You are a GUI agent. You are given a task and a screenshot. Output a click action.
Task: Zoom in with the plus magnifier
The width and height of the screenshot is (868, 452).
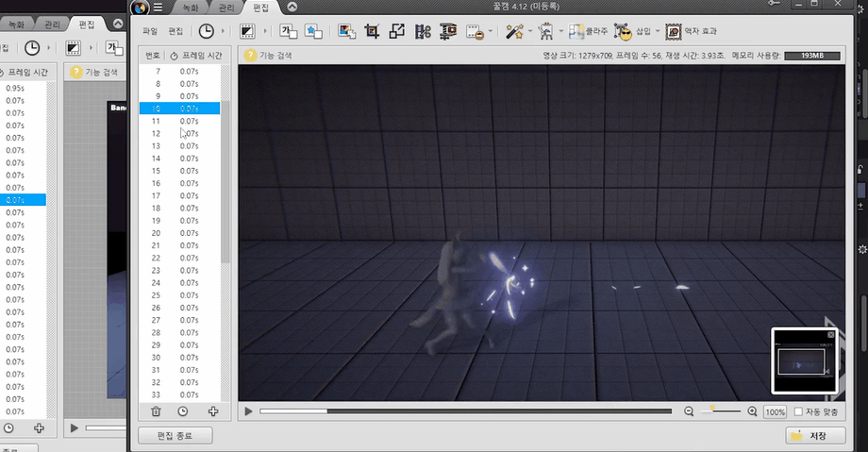click(x=752, y=411)
